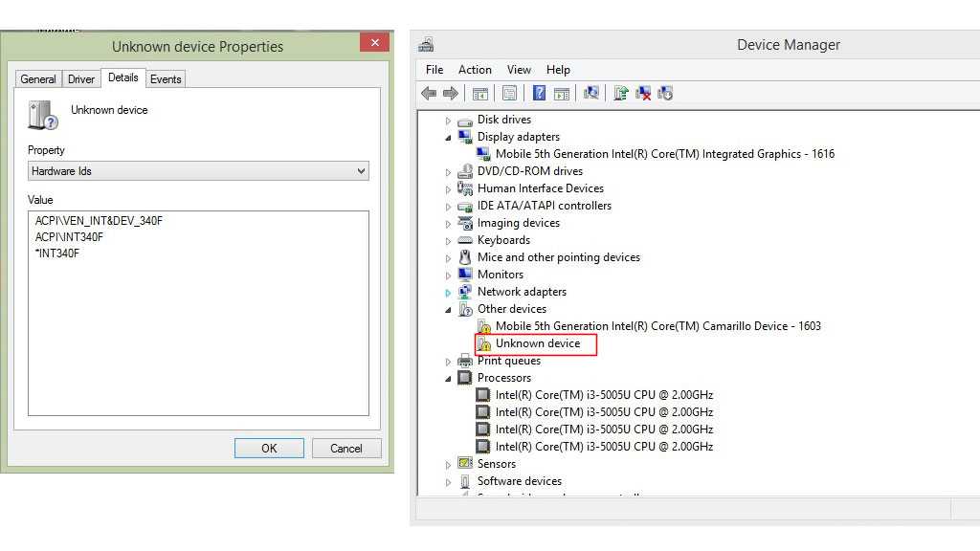Click the Human Interface Devices category icon
The image size is (980, 551).
[464, 188]
